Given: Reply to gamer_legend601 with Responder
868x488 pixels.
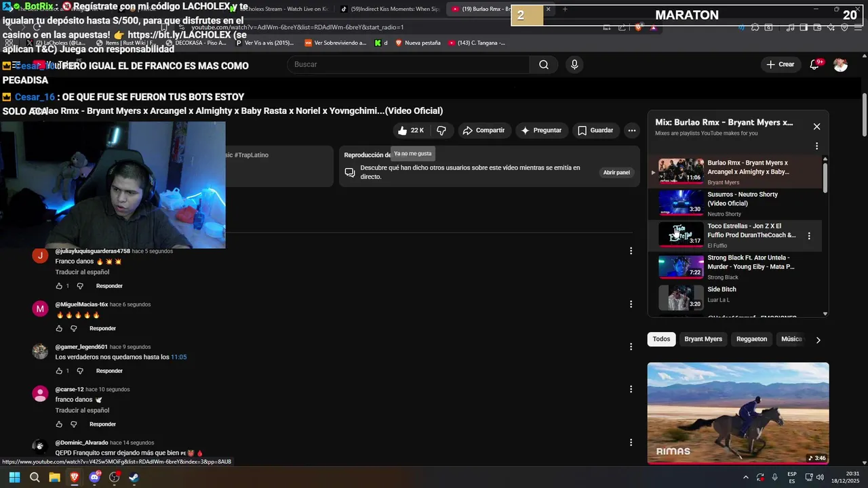Looking at the screenshot, I should click(109, 371).
